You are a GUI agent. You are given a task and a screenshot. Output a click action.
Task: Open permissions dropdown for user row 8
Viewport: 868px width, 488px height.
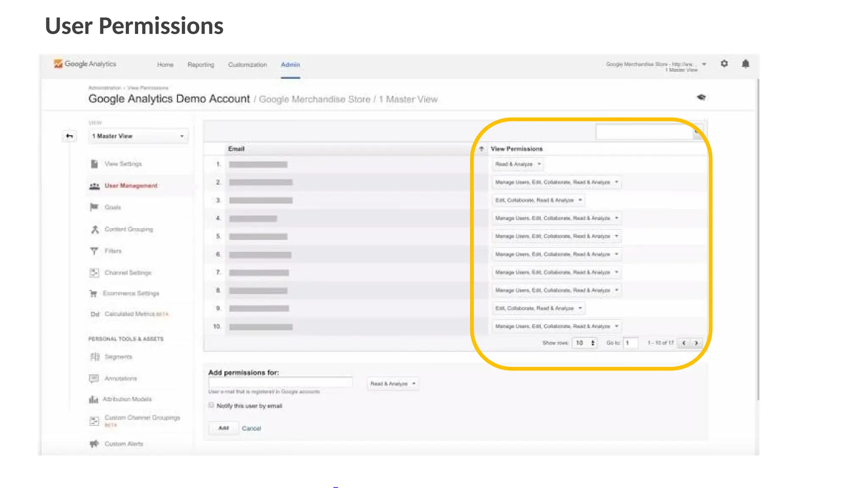556,290
